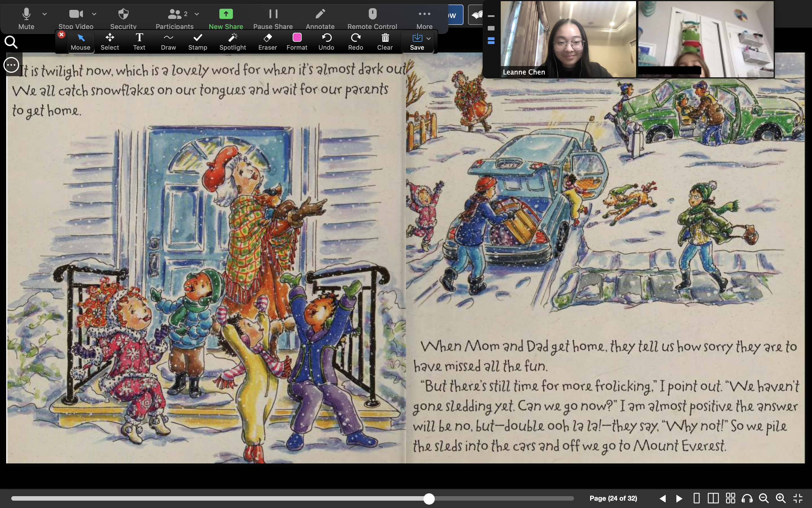Go to the next page
Image resolution: width=812 pixels, height=508 pixels.
pos(679,498)
